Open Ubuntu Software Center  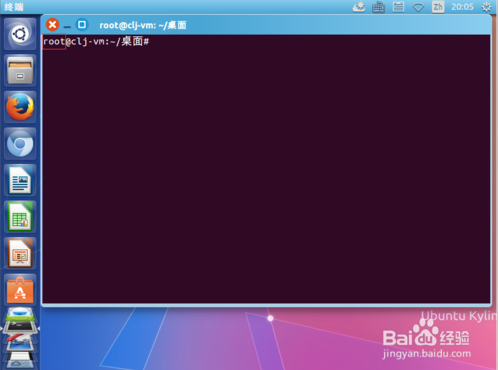20,290
